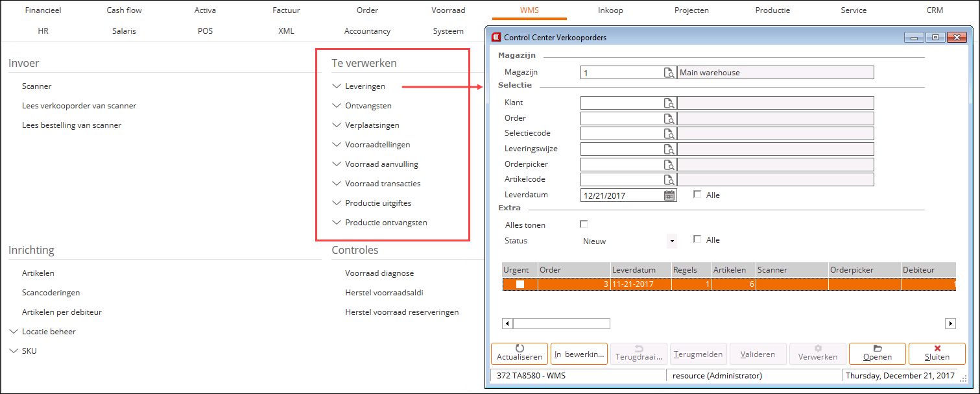980x394 pixels.
Task: Open the Inkoop menu tab
Action: coord(610,10)
